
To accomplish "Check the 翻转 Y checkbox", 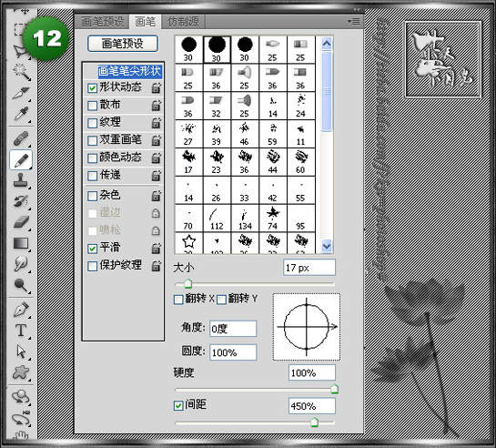I will click(221, 300).
